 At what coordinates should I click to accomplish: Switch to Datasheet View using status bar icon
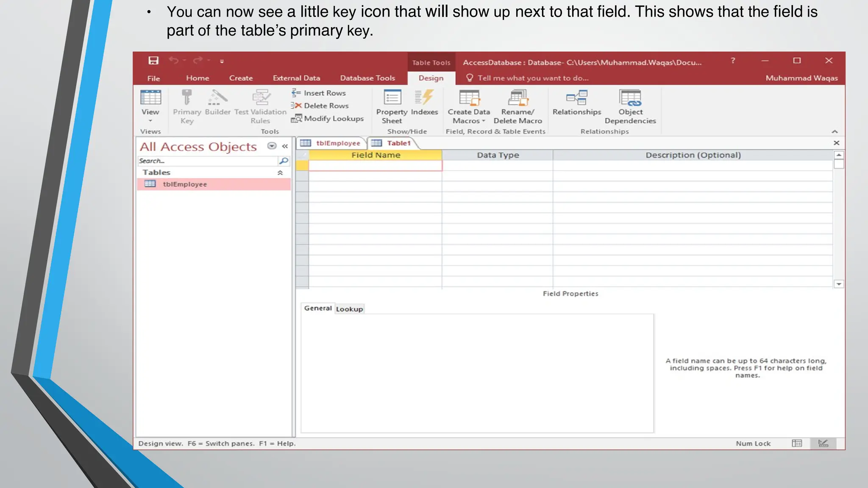[x=797, y=444]
